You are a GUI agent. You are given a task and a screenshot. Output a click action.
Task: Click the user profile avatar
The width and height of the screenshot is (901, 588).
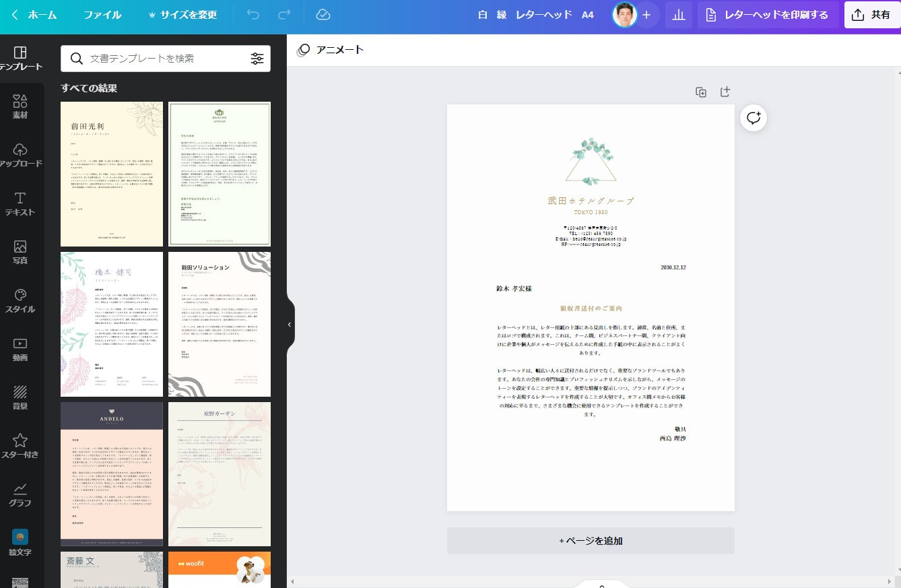click(x=624, y=15)
